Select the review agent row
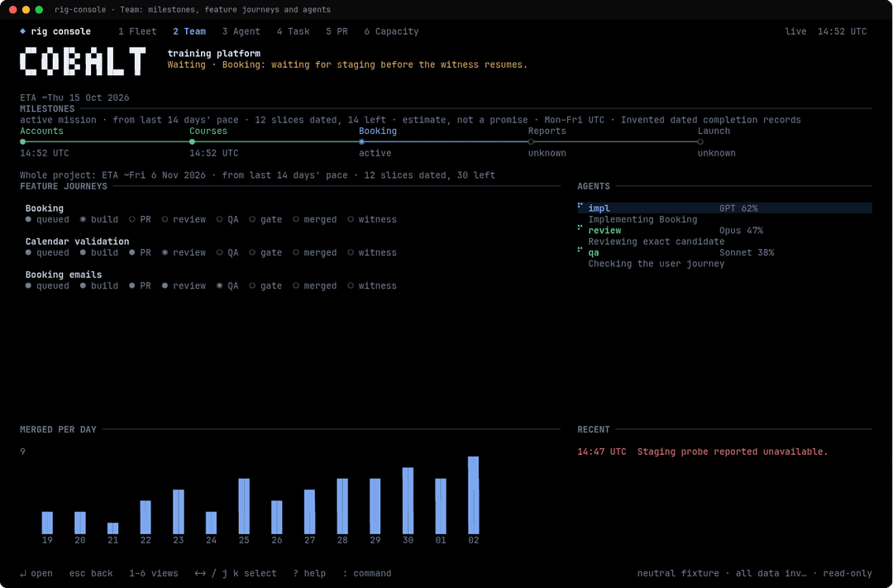 (x=724, y=230)
